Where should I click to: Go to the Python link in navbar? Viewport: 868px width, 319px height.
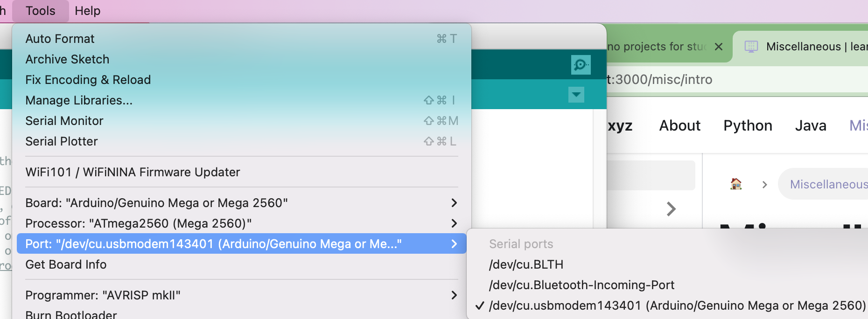(x=748, y=125)
